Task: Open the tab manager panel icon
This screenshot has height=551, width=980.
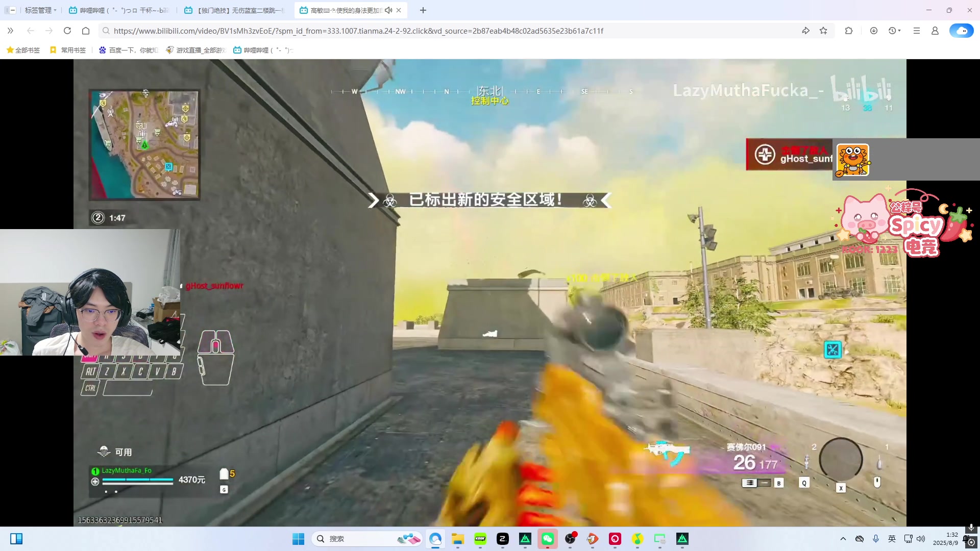Action: tap(10, 10)
